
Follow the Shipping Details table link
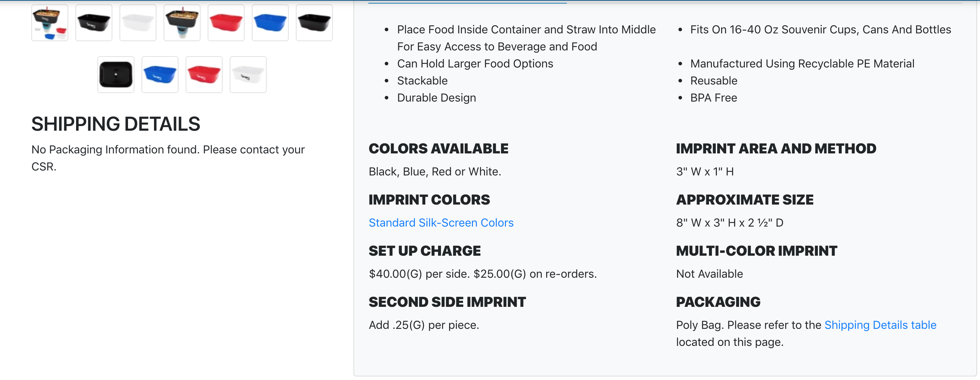(x=880, y=325)
